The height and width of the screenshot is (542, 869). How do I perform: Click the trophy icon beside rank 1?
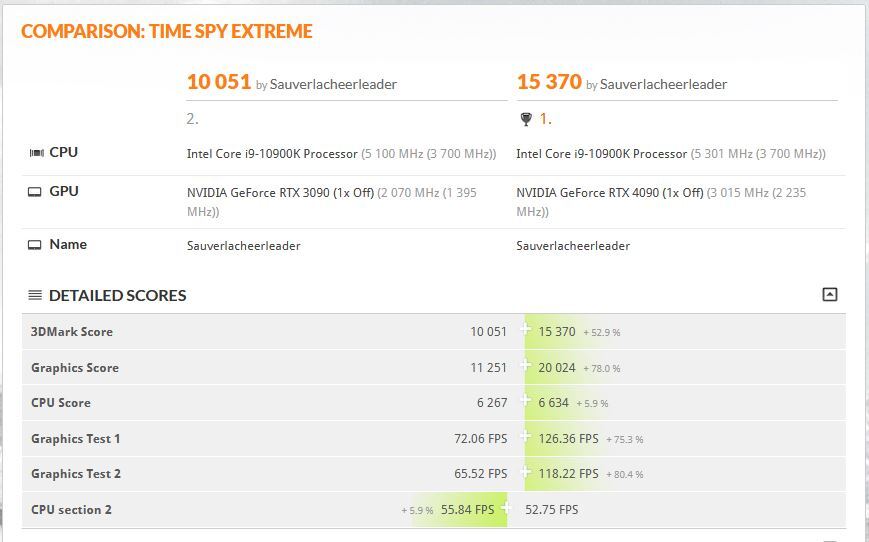[x=526, y=119]
